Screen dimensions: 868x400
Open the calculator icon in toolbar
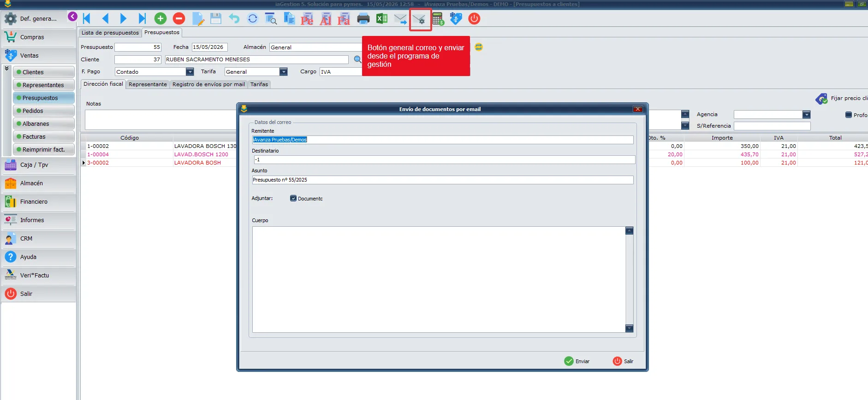pos(438,19)
